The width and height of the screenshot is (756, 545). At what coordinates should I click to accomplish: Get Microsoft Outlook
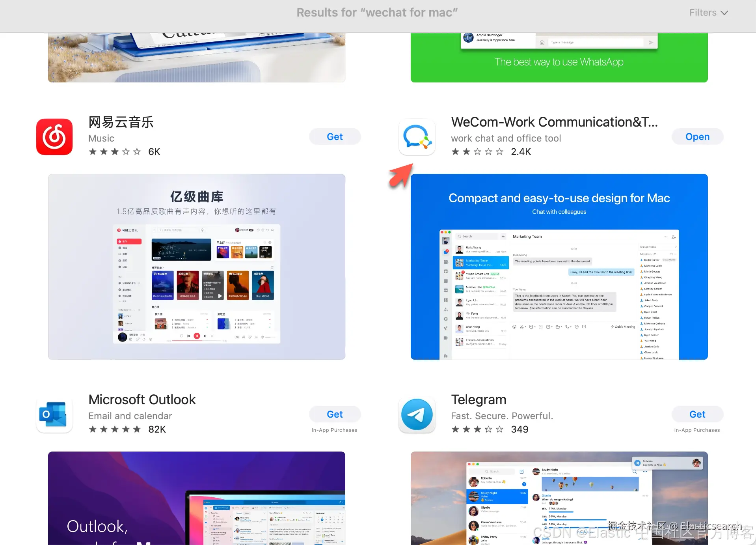[335, 414]
